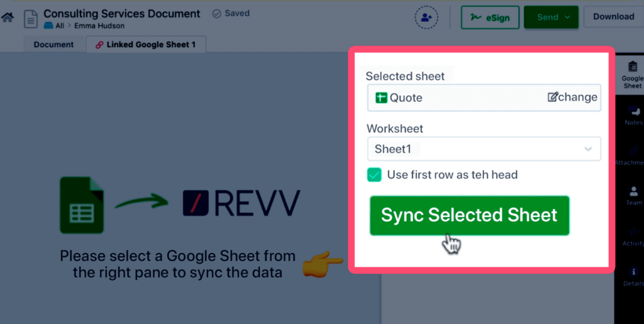Open the Team sidebar panel
The image size is (644, 324).
click(x=634, y=196)
